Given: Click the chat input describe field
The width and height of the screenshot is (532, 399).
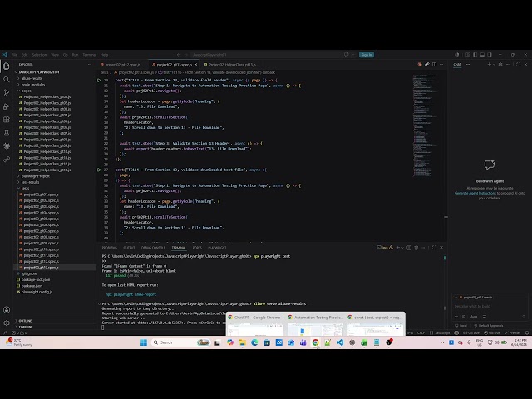Looking at the screenshot, I should (490, 306).
